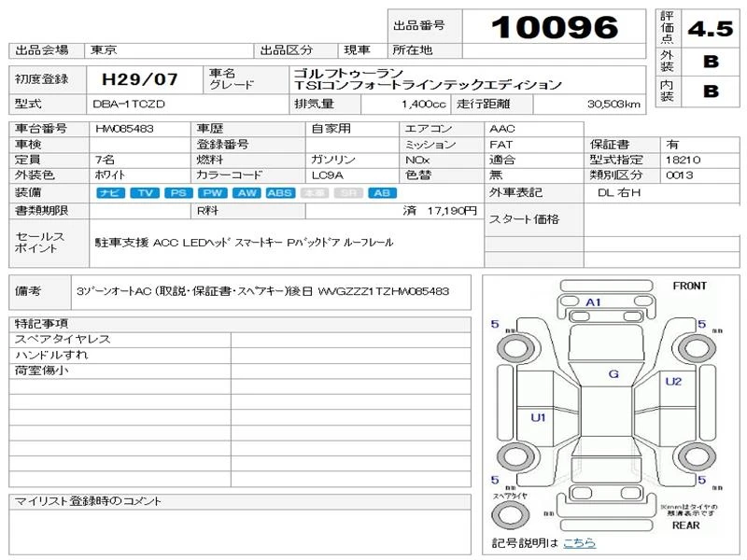Click the transmission value FAT
This screenshot has width=747, height=560.
click(501, 145)
